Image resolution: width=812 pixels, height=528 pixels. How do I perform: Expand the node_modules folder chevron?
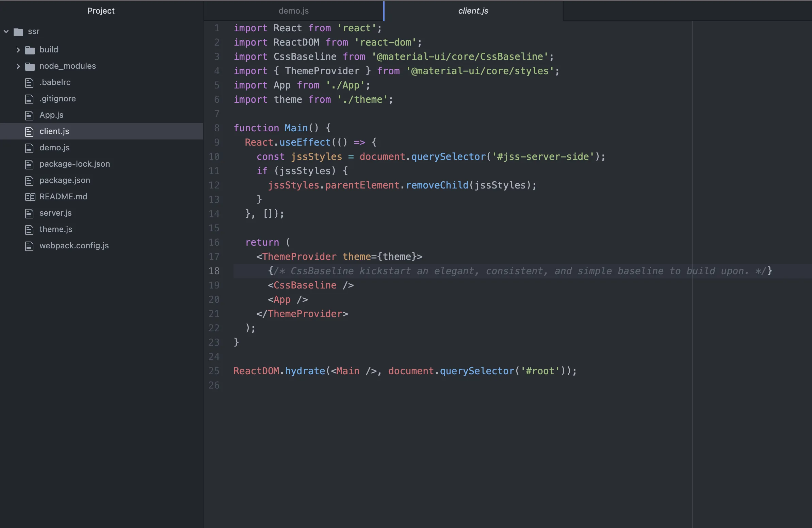click(x=18, y=66)
